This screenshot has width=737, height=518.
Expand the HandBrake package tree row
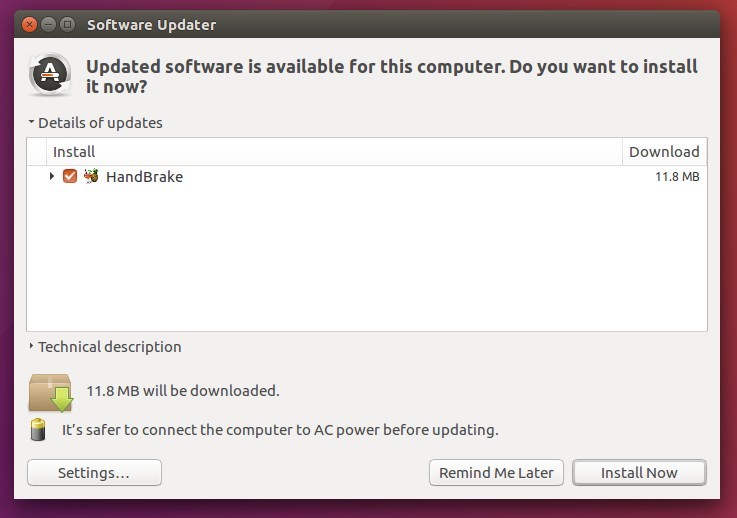pos(52,176)
